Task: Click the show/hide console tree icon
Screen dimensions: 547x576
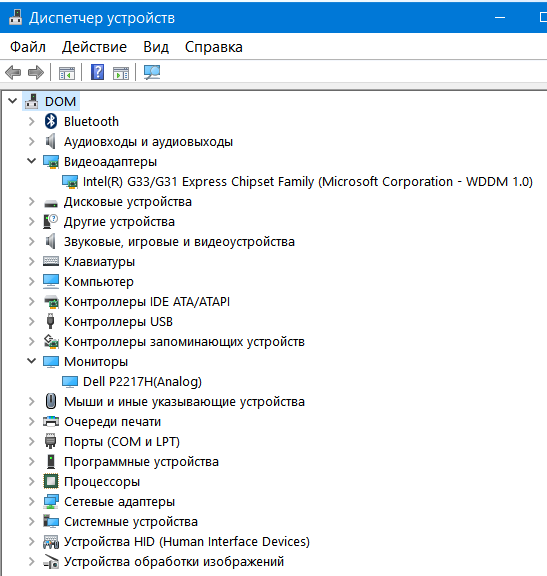Action: 67,73
